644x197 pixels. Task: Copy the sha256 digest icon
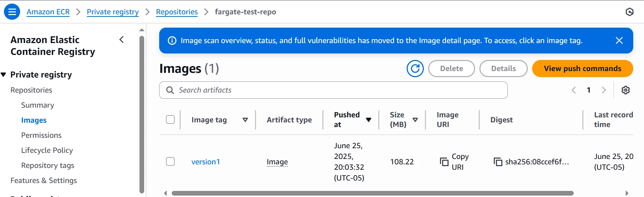(x=498, y=162)
